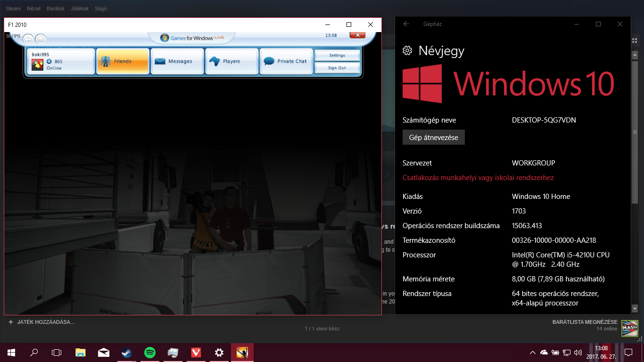Open the Nézet menu in Steam
The height and width of the screenshot is (362, 644).
pyautogui.click(x=33, y=8)
